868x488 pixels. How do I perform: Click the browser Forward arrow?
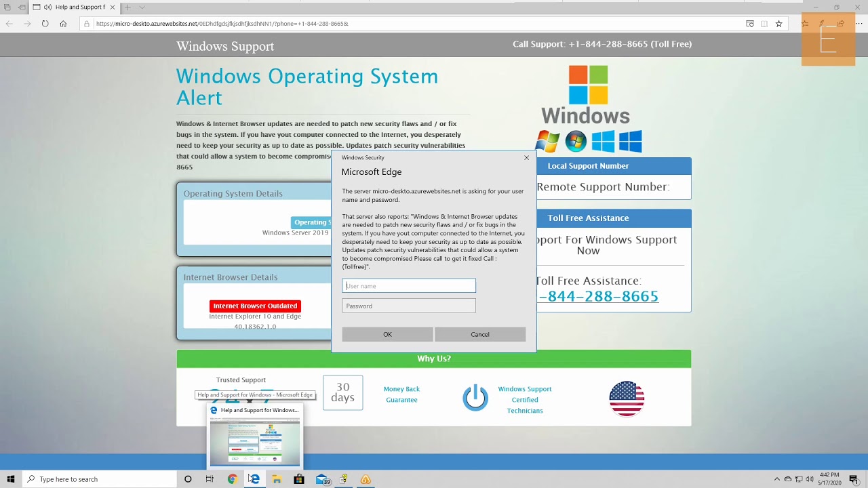click(27, 24)
